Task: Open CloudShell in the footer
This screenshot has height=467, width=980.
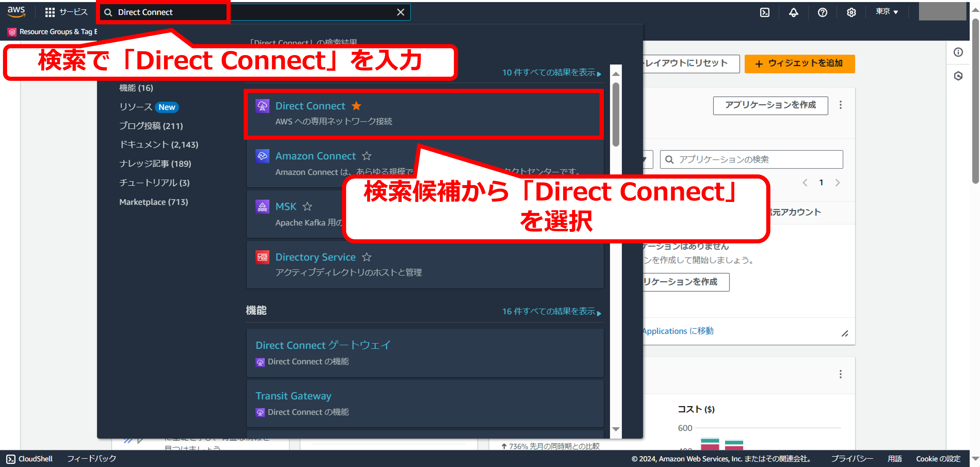Action: pyautogui.click(x=30, y=459)
